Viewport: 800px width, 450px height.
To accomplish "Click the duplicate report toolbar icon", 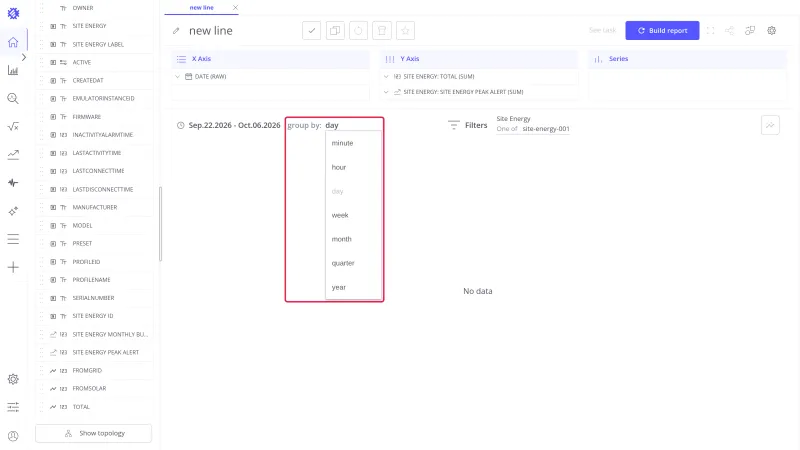I will click(335, 31).
